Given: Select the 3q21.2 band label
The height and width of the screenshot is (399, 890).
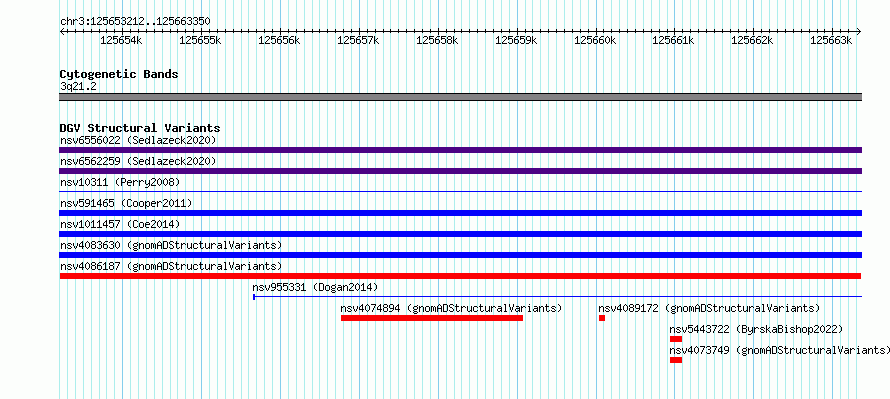Looking at the screenshot, I should (x=77, y=86).
